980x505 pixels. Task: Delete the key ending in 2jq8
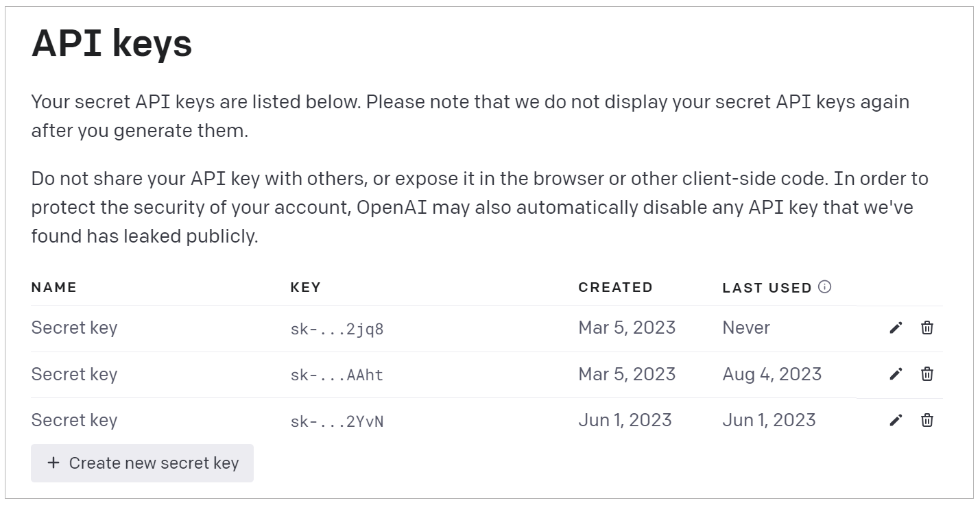(927, 328)
